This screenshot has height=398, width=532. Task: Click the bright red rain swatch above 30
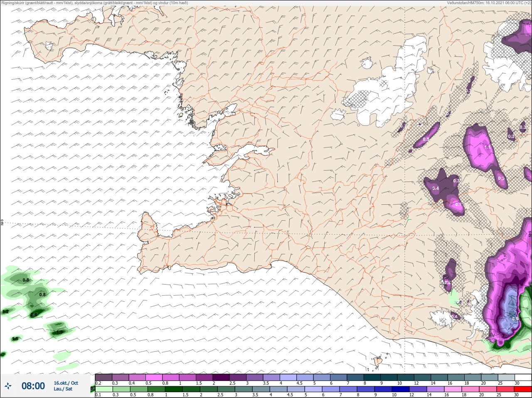pyautogui.click(x=522, y=389)
